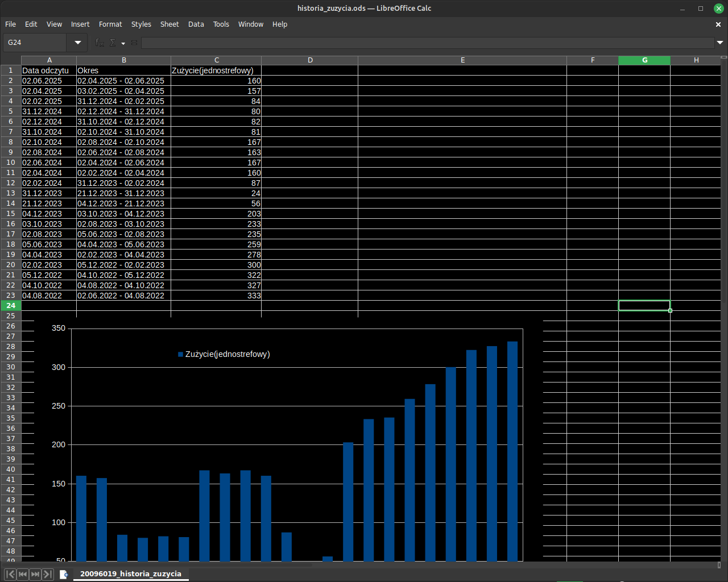Open the Data menu

[196, 24]
